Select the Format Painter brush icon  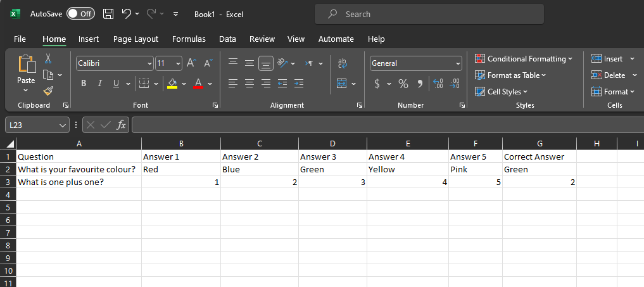tap(49, 91)
